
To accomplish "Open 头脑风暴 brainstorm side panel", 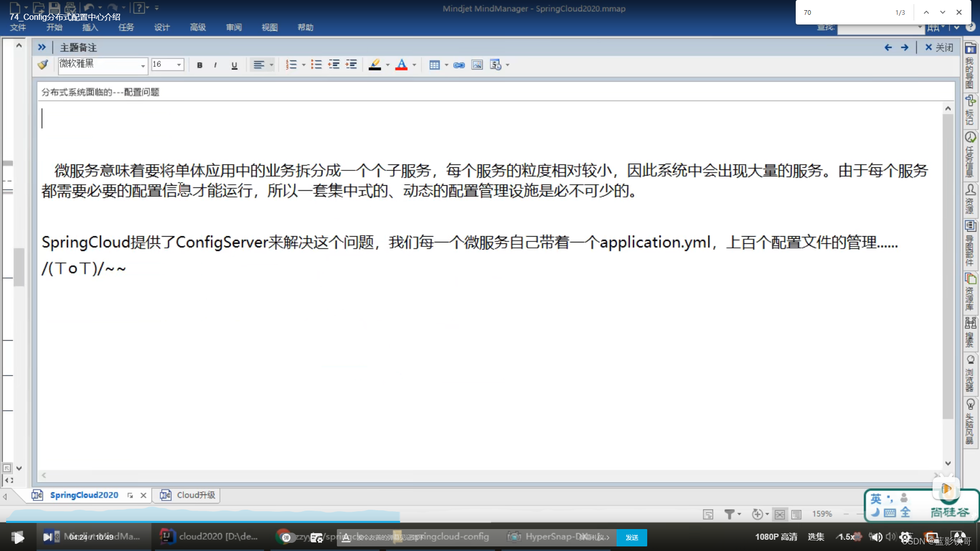I will (x=970, y=421).
